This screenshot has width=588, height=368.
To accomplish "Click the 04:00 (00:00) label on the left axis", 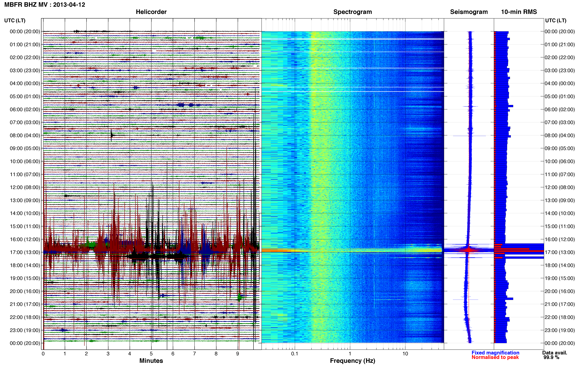I will tap(25, 83).
